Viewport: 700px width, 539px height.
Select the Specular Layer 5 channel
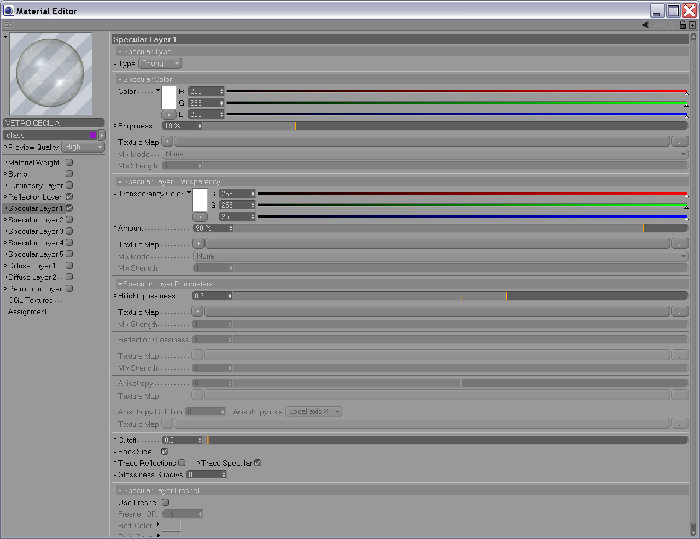point(34,254)
